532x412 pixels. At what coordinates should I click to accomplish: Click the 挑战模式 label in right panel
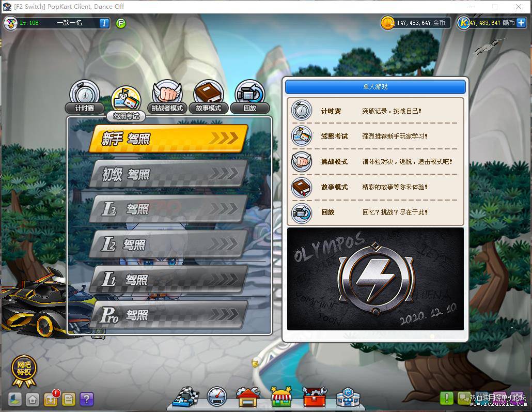click(x=335, y=162)
